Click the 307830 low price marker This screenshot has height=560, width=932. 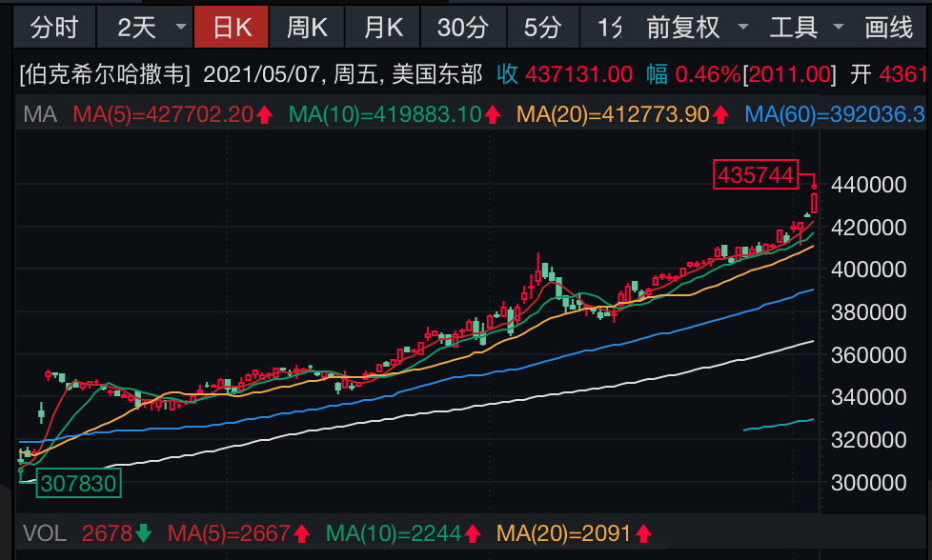pyautogui.click(x=77, y=484)
